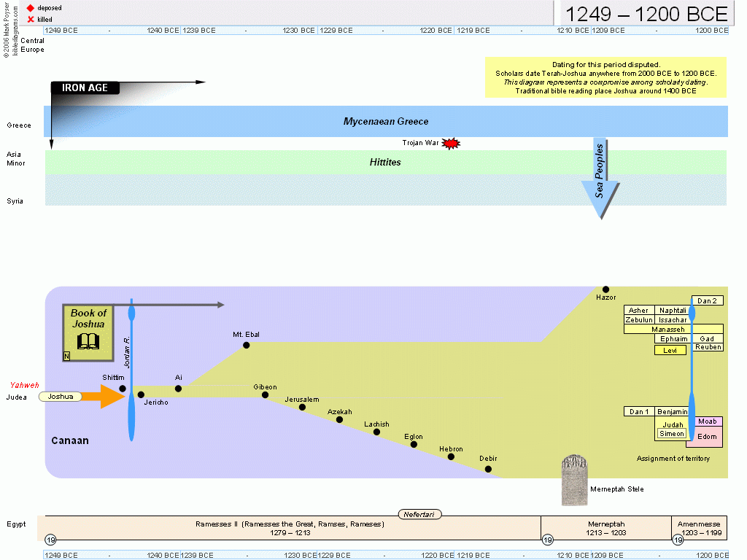Click the Merneptah Stele stone image
The width and height of the screenshot is (747, 560).
click(x=574, y=481)
